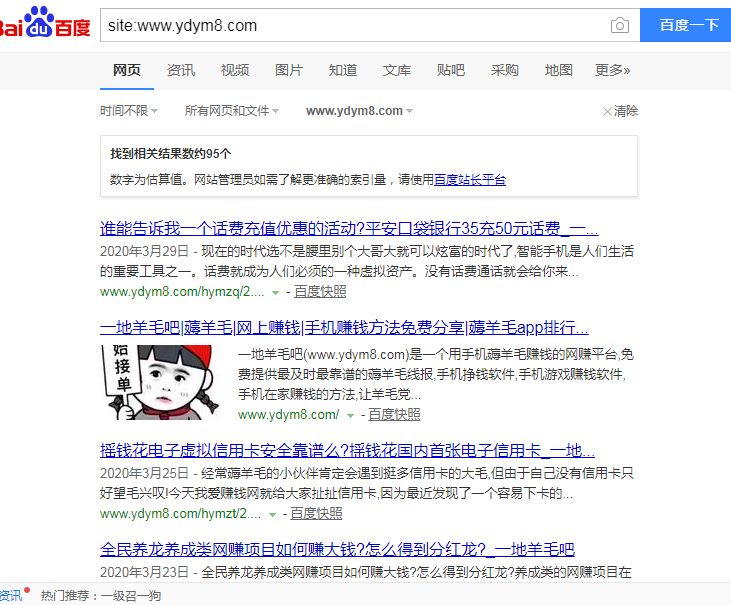Image resolution: width=731 pixels, height=605 pixels.
Task: Click the www.ydym8.com/hymzq/2... green URL
Action: 182,292
